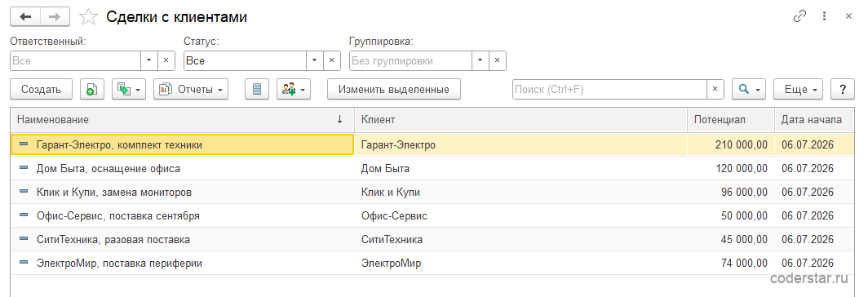Select row ЭлектроМир, поставка периферии
This screenshot has height=297, width=868.
[x=432, y=264]
